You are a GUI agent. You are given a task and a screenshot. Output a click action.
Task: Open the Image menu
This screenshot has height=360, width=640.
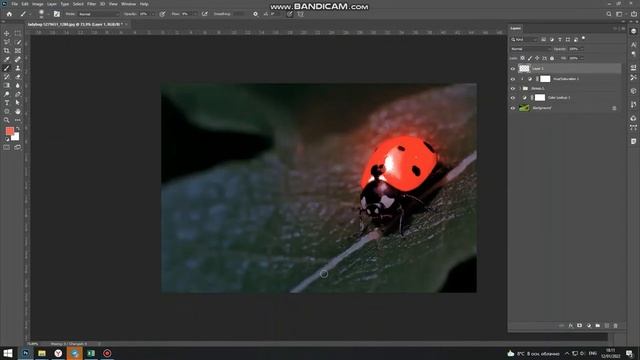38,4
